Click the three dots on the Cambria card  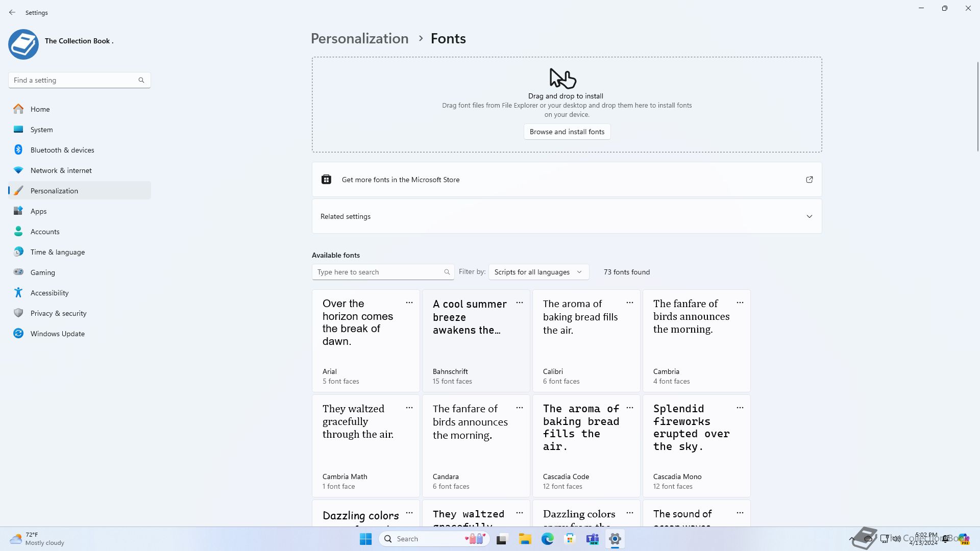point(740,303)
